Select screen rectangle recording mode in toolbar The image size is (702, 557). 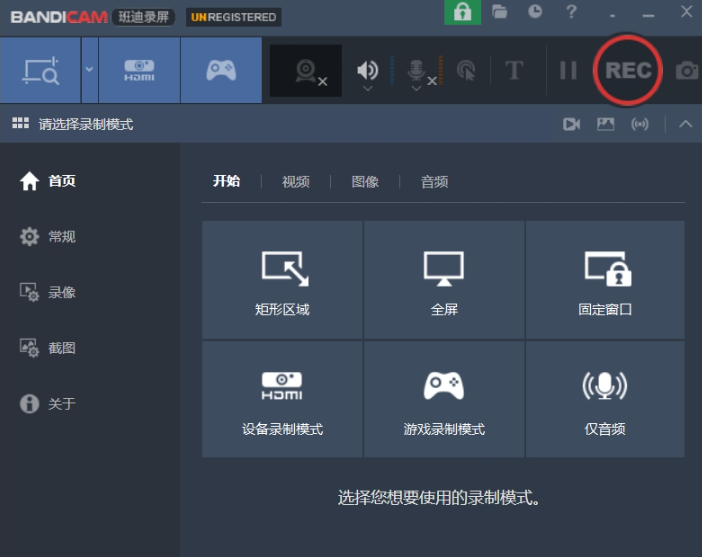pos(40,71)
